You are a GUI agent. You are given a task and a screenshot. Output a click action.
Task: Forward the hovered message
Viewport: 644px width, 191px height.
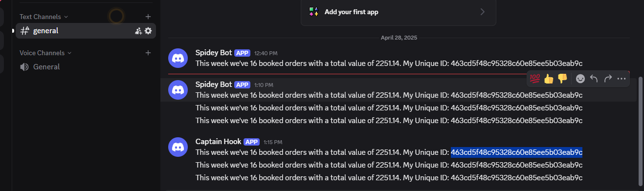tap(608, 78)
